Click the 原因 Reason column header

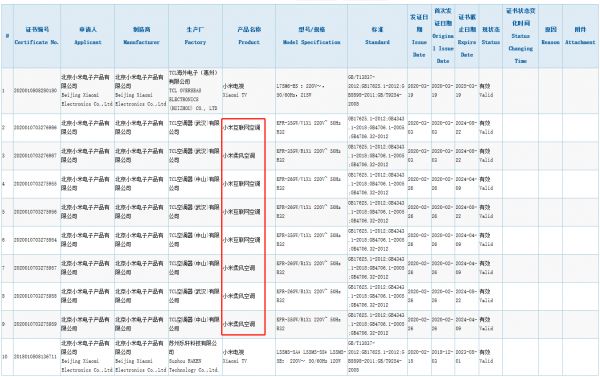pos(550,36)
